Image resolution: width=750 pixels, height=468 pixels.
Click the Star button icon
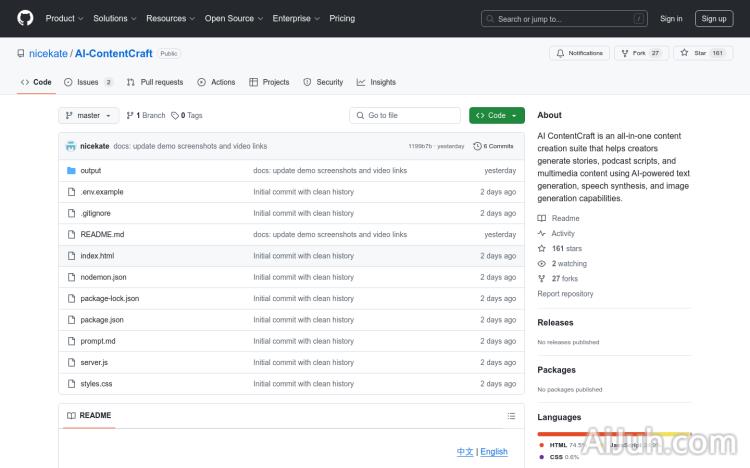point(685,53)
